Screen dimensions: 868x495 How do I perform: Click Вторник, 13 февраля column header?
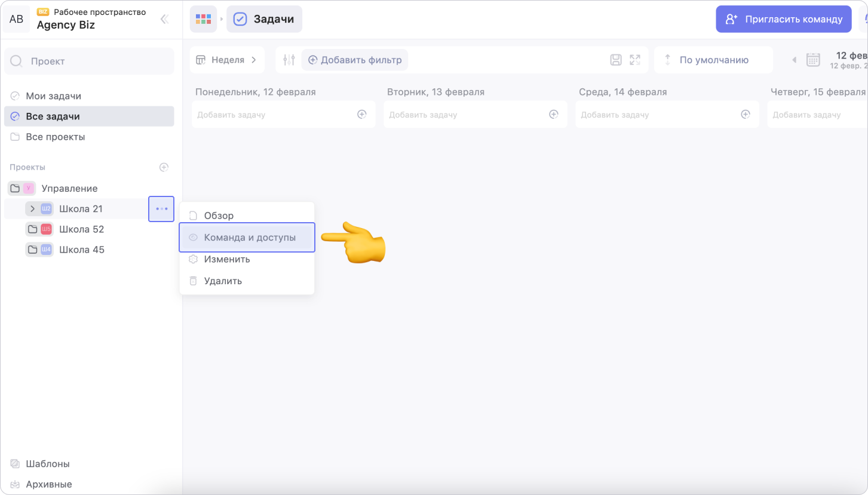point(435,92)
